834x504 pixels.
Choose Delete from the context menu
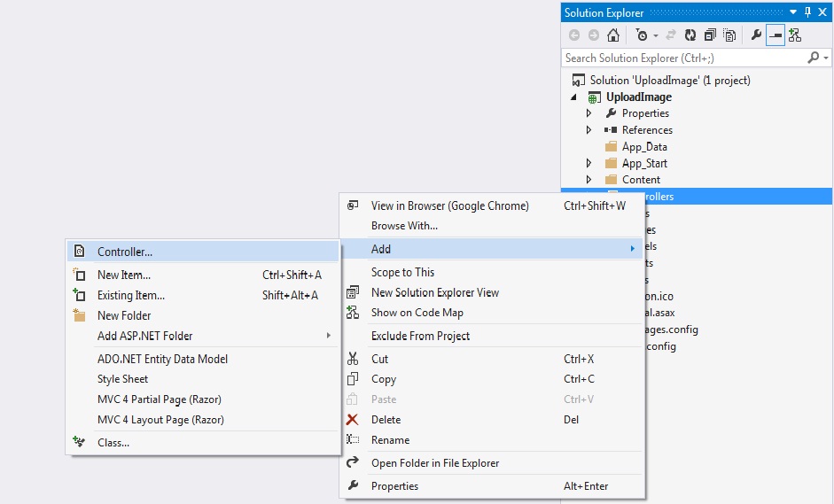point(492,420)
